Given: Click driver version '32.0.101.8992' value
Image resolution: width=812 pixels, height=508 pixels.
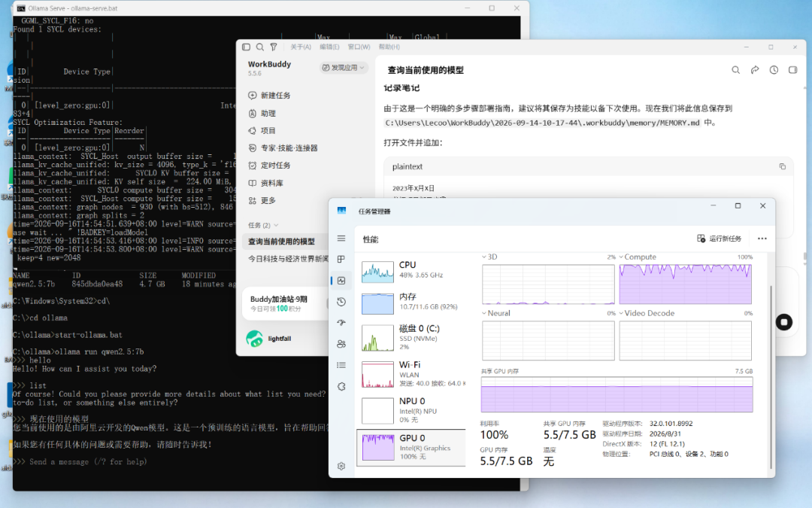Looking at the screenshot, I should [671, 424].
